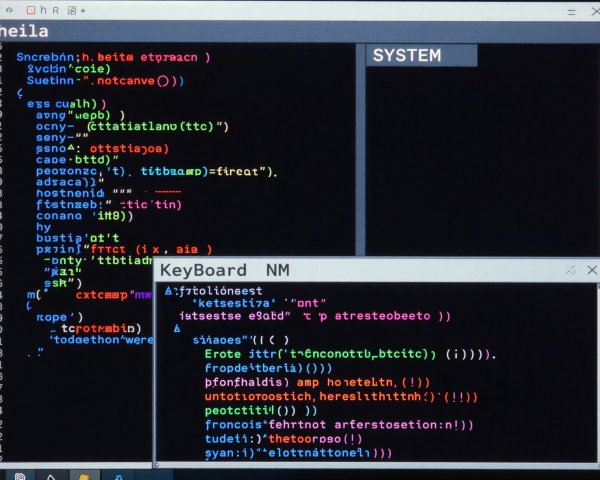The width and height of the screenshot is (600, 480).
Task: Click the code line starting with 'Suetinn'
Action: click(105, 81)
